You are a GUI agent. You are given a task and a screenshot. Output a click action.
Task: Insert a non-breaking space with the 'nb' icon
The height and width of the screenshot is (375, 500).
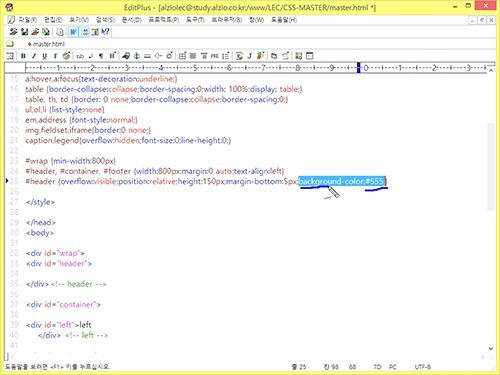(80, 56)
